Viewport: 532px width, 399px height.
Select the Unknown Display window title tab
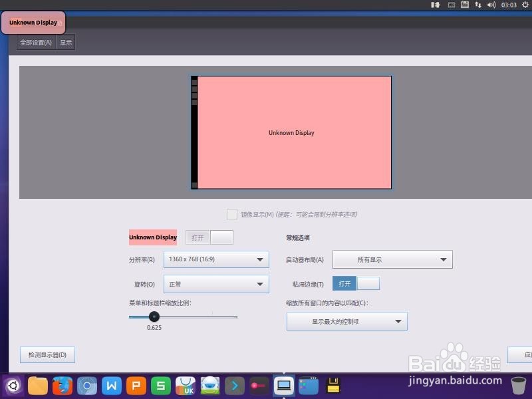tap(32, 22)
